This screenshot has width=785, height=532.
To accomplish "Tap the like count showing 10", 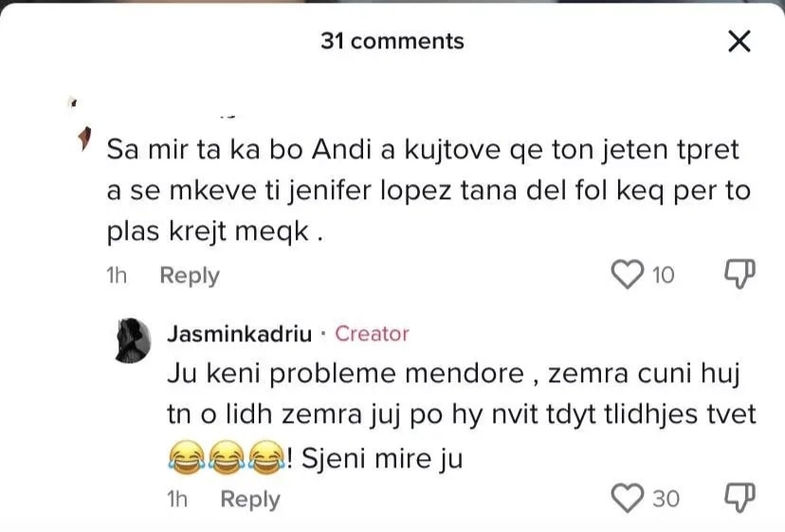I will [x=664, y=276].
